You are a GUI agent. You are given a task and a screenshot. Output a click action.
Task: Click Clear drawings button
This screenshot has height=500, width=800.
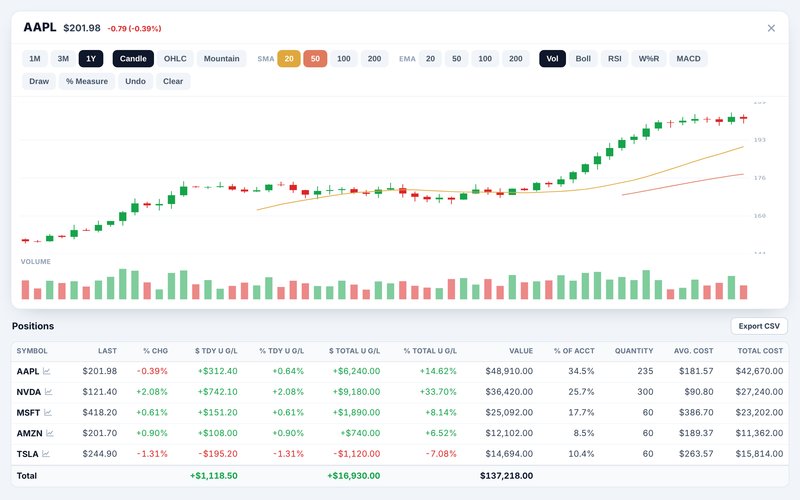pyautogui.click(x=173, y=81)
